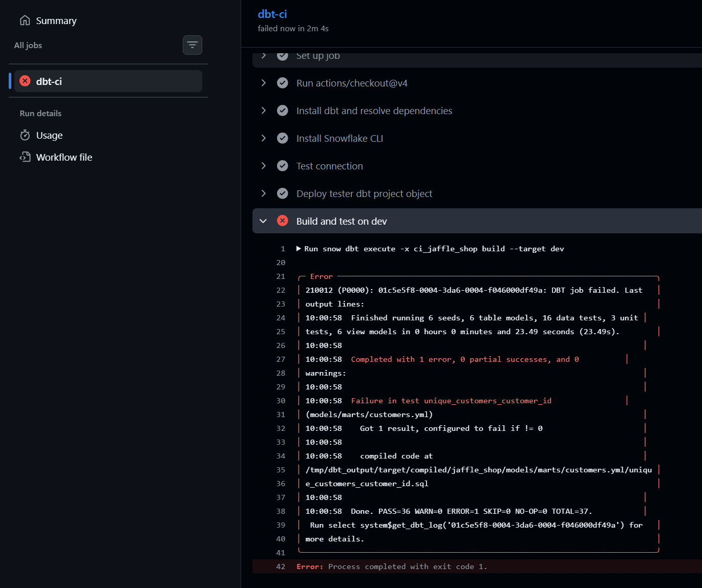Viewport: 702px width, 588px height.
Task: Expand the Set up job step
Action: pyautogui.click(x=264, y=55)
